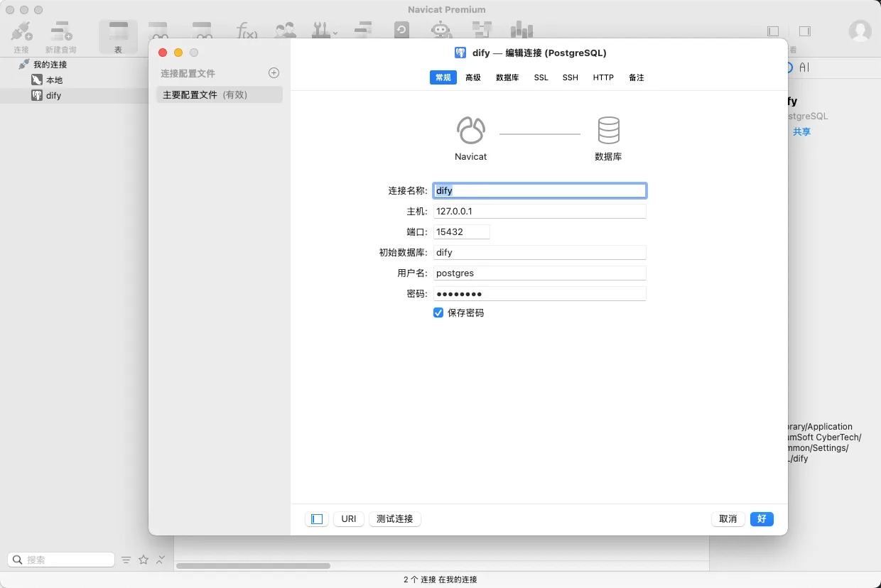Click the horizontal scrollbar in main pane
The image size is (881, 588).
click(253, 566)
